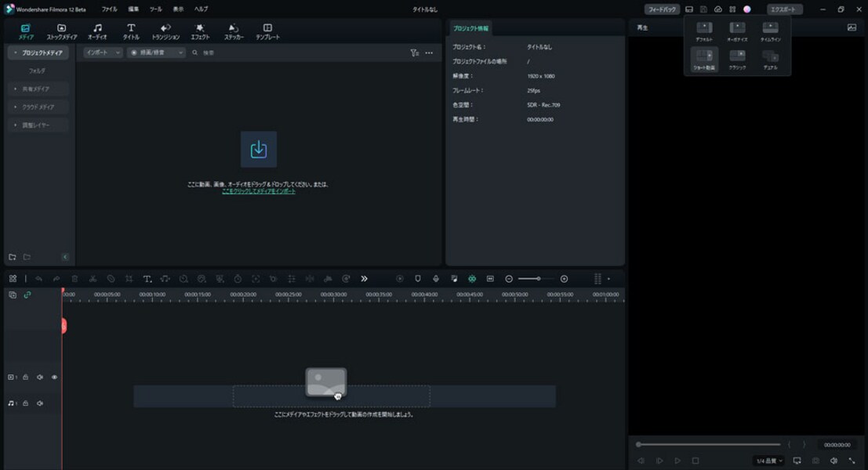Image resolution: width=868 pixels, height=470 pixels.
Task: Select the crop tool in timeline toolbar
Action: 129,279
